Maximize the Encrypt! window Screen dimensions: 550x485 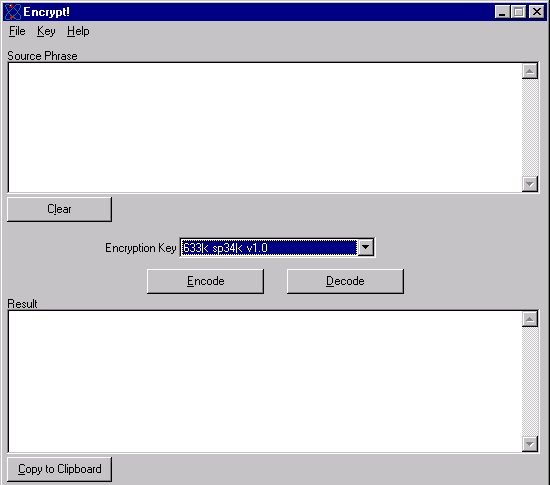click(518, 12)
